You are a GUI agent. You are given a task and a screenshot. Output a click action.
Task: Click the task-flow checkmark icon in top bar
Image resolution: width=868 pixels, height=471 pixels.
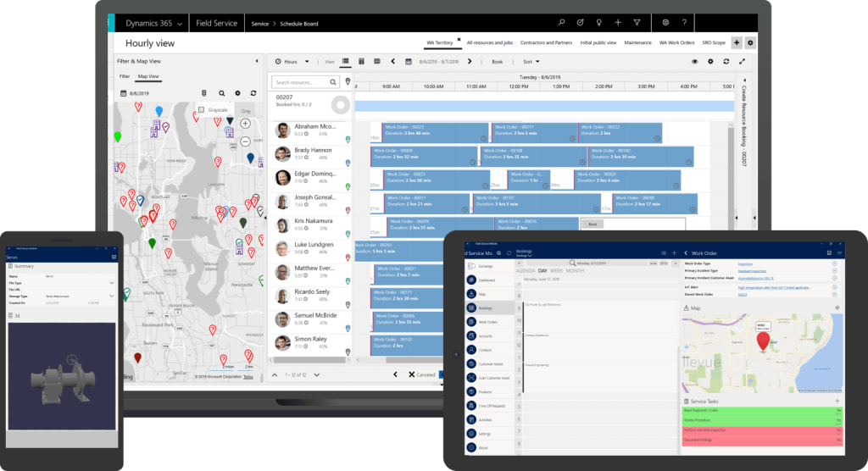[580, 23]
